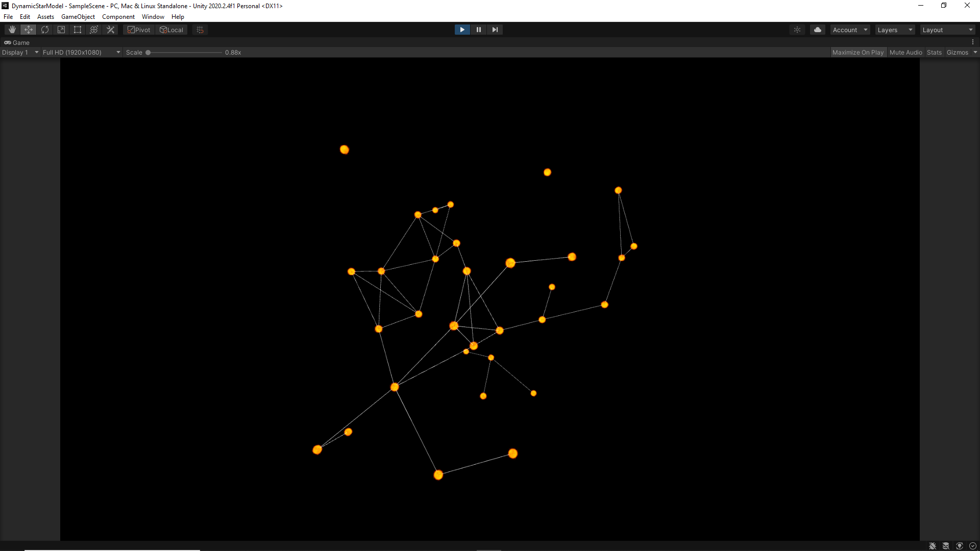The width and height of the screenshot is (980, 551).
Task: Click Mute Audio
Action: pos(905,52)
